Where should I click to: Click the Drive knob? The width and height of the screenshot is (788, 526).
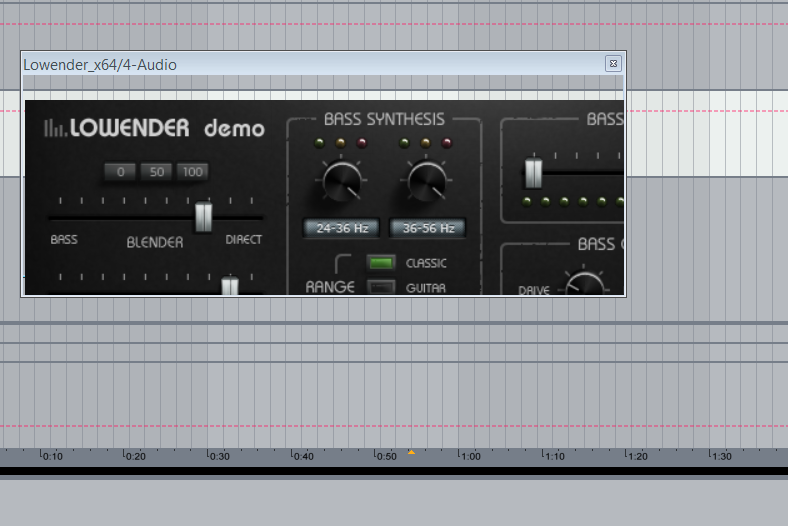[x=584, y=284]
